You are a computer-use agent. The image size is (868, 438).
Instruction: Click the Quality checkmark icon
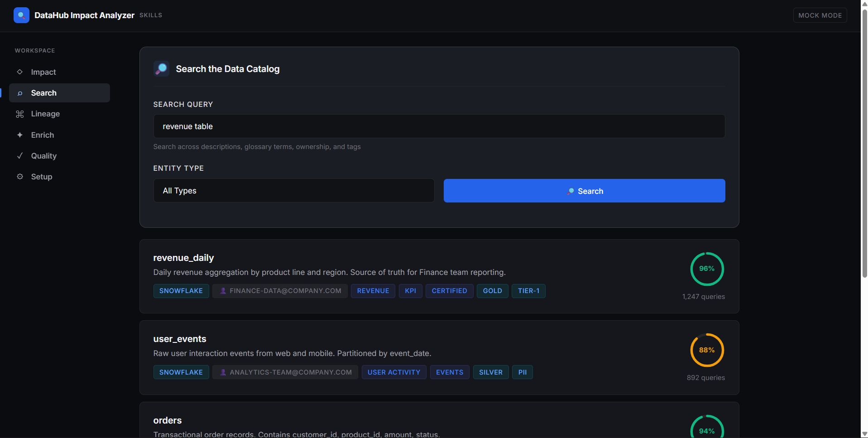pyautogui.click(x=20, y=156)
